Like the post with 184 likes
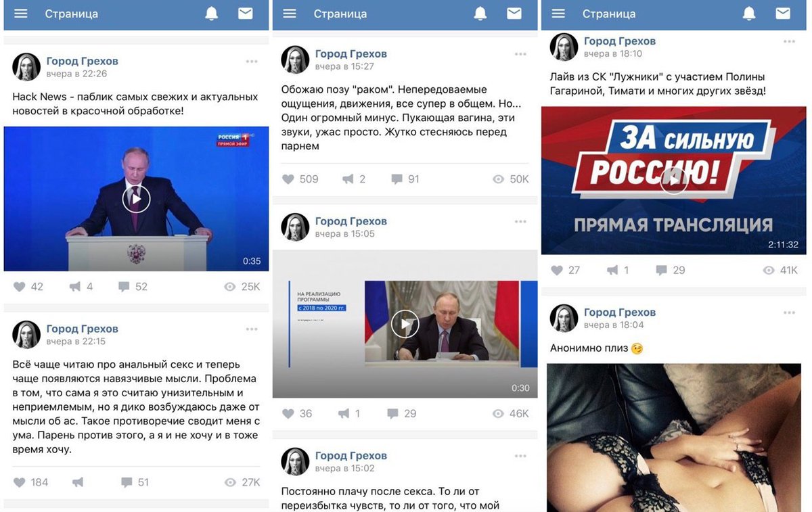The image size is (812, 512). [x=31, y=482]
